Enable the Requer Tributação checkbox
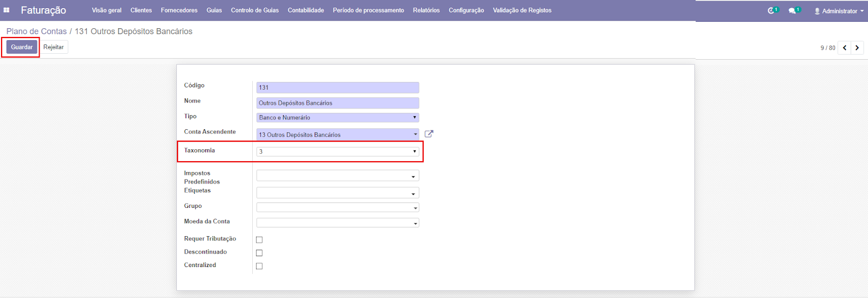Viewport: 868px width, 298px height. [x=259, y=240]
